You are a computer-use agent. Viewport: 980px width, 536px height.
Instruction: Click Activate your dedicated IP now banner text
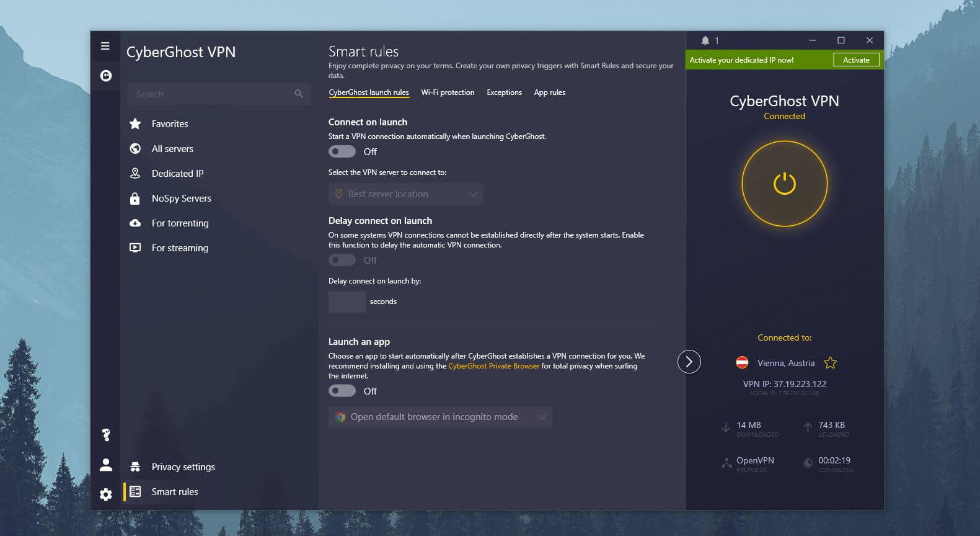click(741, 60)
